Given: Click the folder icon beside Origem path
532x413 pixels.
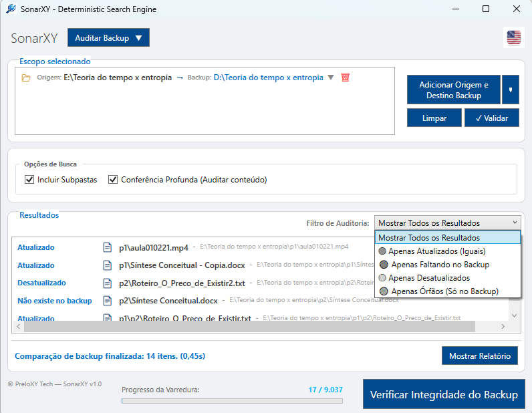Looking at the screenshot, I should [x=26, y=78].
